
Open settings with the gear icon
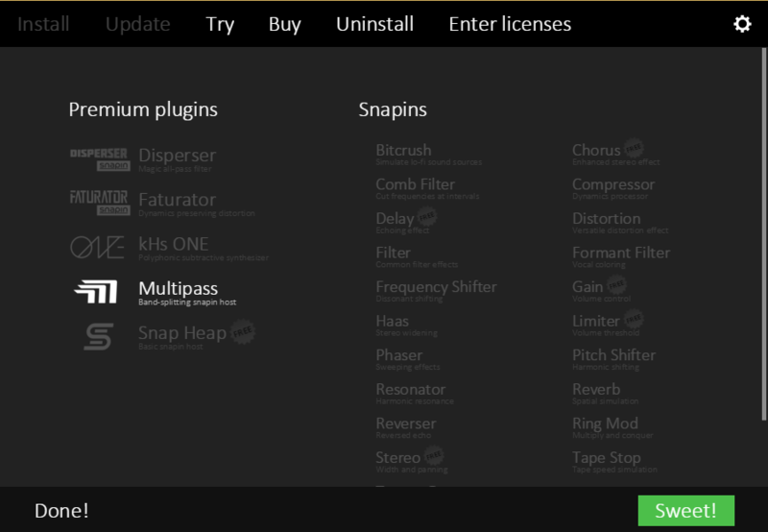point(742,24)
